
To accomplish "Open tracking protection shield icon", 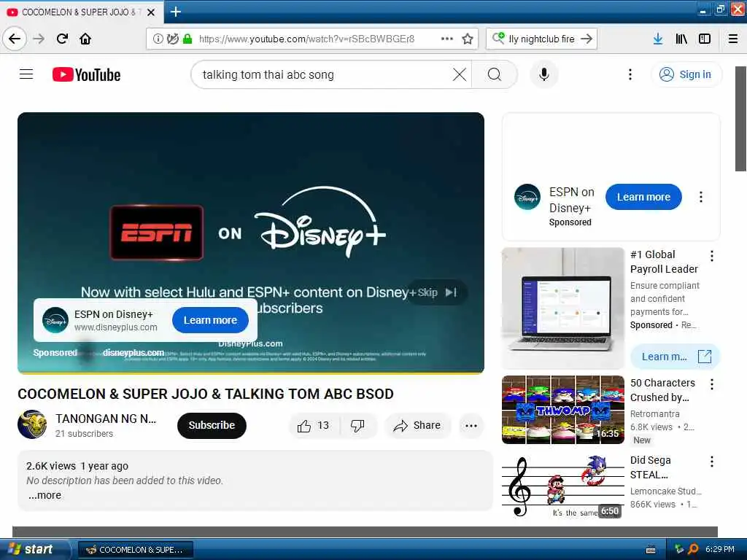I will (172, 39).
